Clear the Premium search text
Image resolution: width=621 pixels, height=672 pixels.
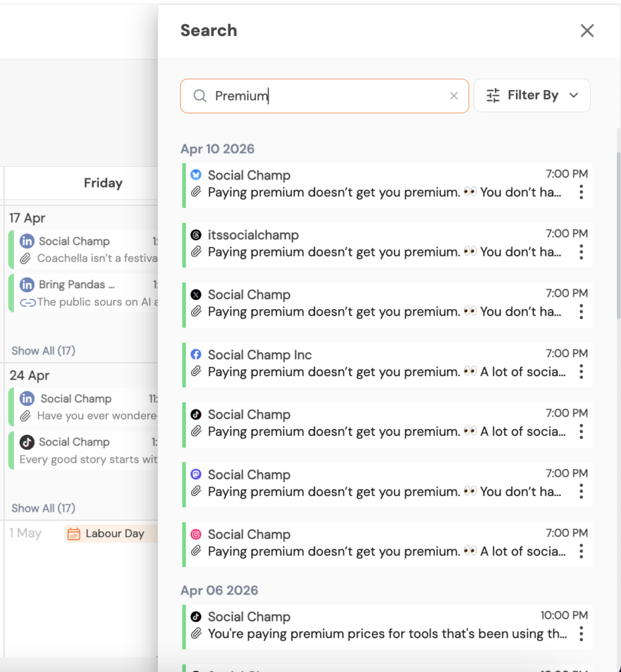[x=454, y=96]
